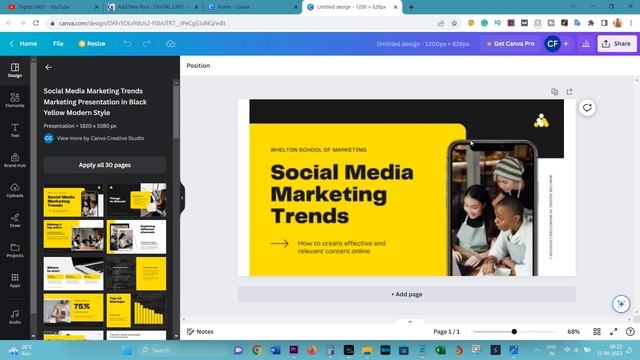The height and width of the screenshot is (360, 640).
Task: Select the WHELTON SCHOOL OF MARKETING text
Action: [318, 150]
